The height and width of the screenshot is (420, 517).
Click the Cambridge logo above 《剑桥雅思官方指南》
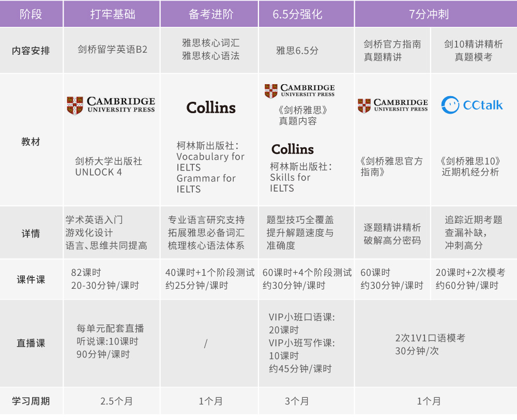[x=392, y=105]
